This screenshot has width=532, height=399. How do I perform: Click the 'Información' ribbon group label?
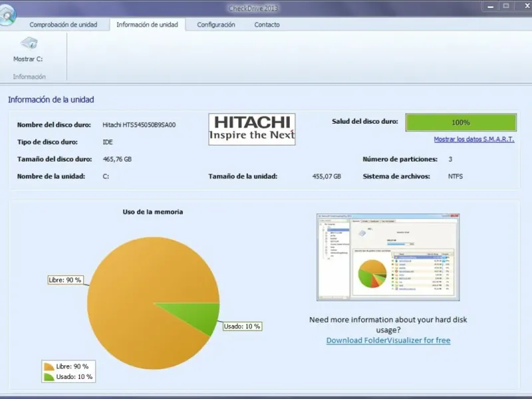tap(29, 76)
